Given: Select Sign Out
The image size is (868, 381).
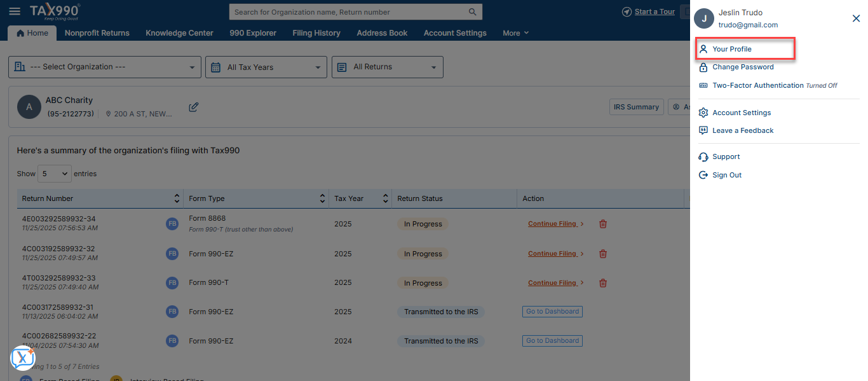Looking at the screenshot, I should pyautogui.click(x=727, y=175).
